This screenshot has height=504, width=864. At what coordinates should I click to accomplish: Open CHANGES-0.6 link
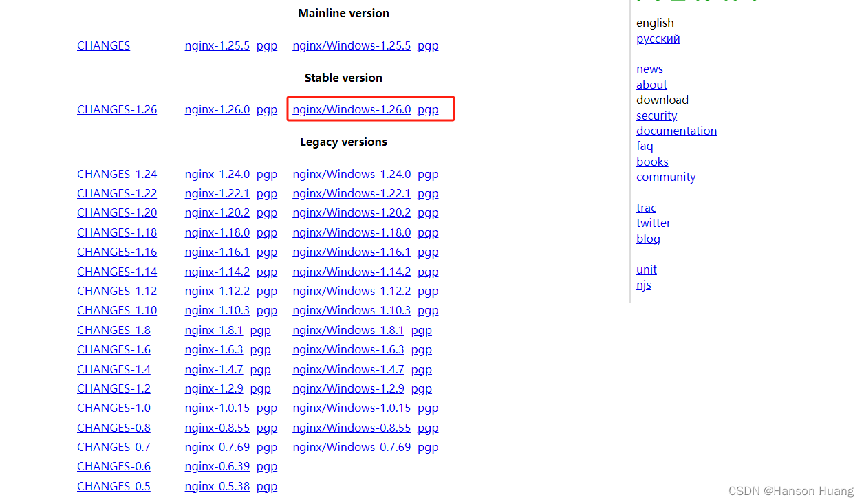tap(114, 466)
